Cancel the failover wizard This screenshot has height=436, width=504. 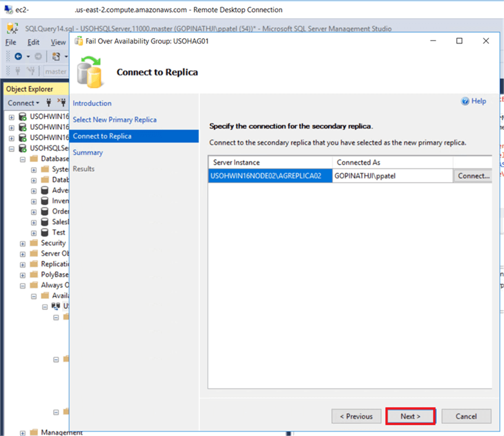point(466,416)
